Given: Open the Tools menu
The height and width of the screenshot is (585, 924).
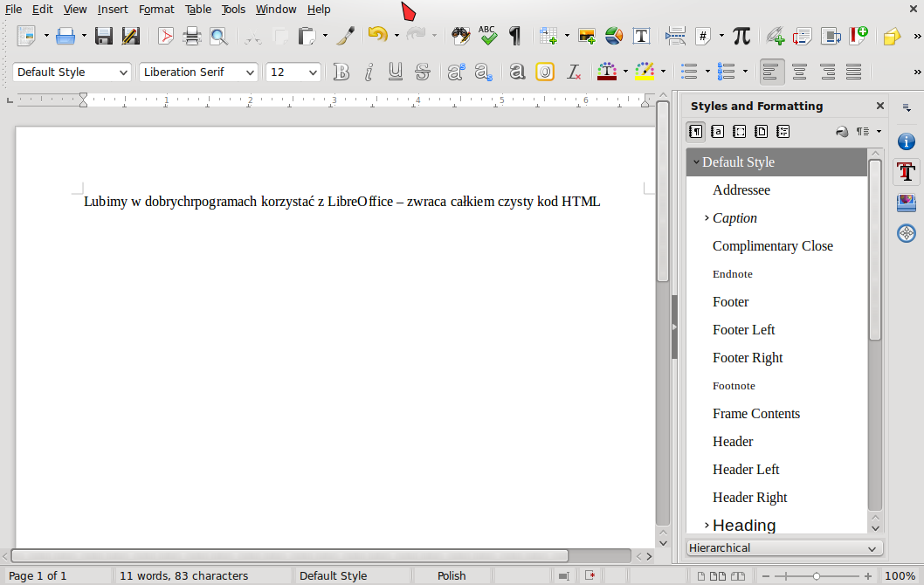Looking at the screenshot, I should (233, 10).
